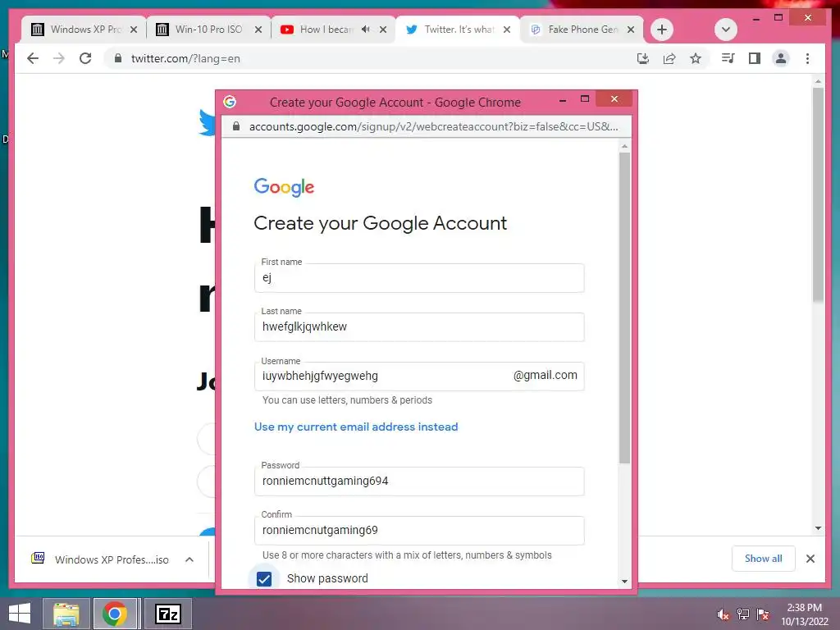Click the Chrome taskbar icon
The image size is (840, 630).
coord(116,614)
